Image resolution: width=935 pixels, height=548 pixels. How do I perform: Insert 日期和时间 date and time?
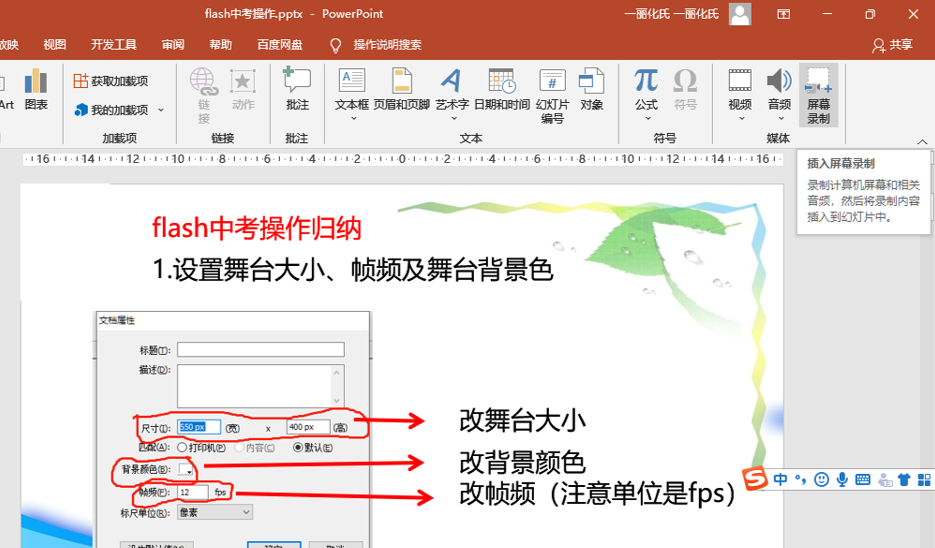coord(501,89)
